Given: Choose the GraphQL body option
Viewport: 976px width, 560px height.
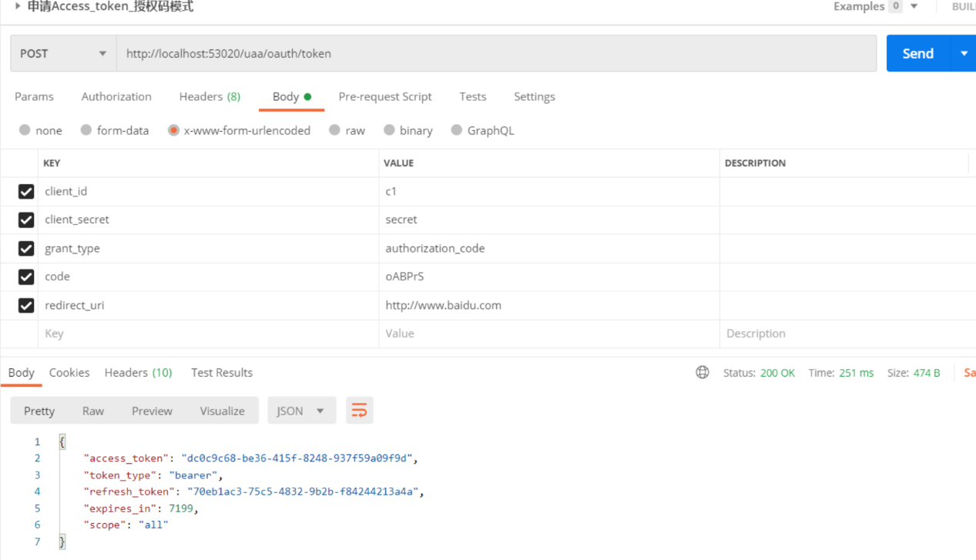Looking at the screenshot, I should coord(458,130).
